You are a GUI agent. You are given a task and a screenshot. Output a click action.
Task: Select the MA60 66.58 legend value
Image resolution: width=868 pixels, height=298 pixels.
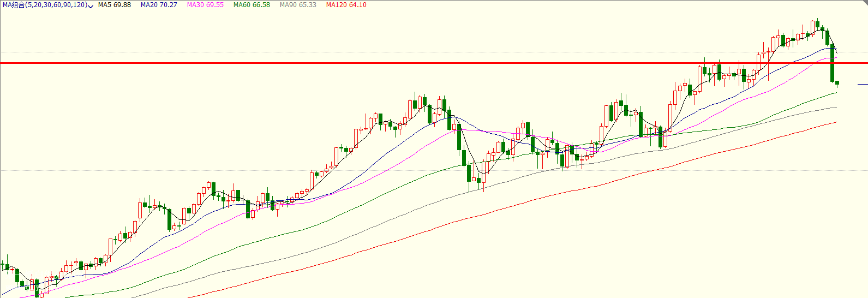pyautogui.click(x=252, y=5)
